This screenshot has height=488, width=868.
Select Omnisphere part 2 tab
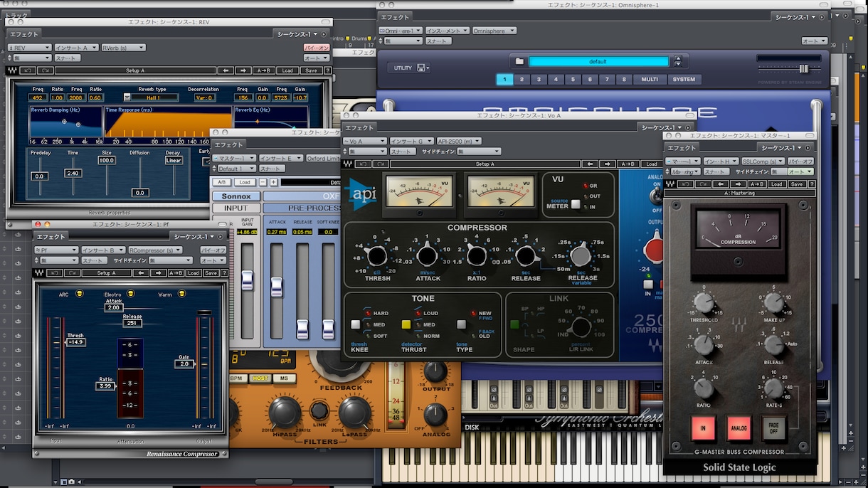tap(522, 80)
